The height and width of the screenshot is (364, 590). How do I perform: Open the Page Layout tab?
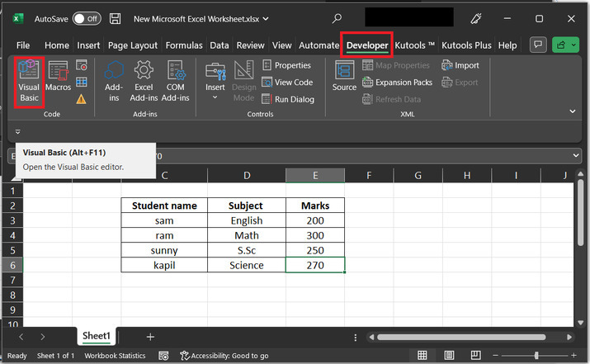132,45
